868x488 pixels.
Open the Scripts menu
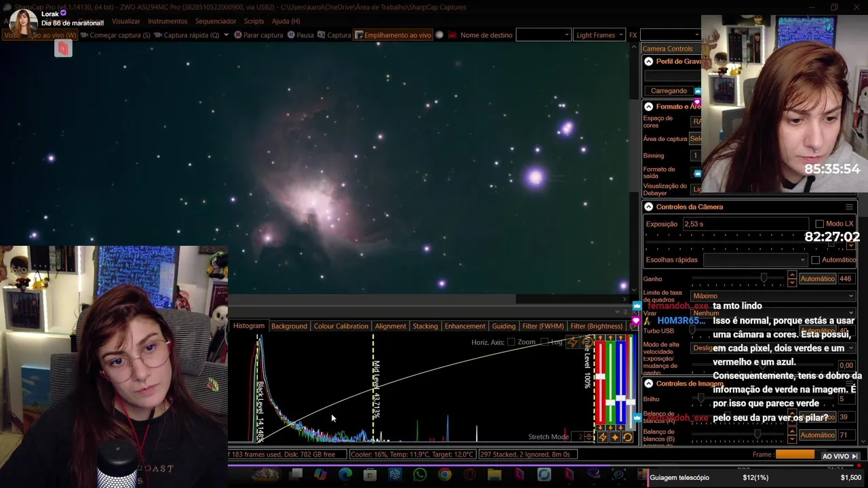tap(254, 21)
